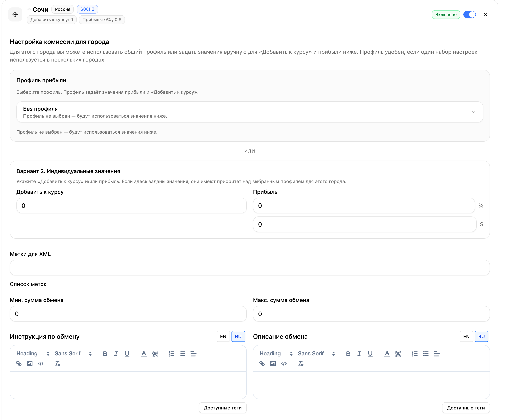Toggle bold in Инструкция по обмену editor
The height and width of the screenshot is (420, 506).
click(105, 354)
